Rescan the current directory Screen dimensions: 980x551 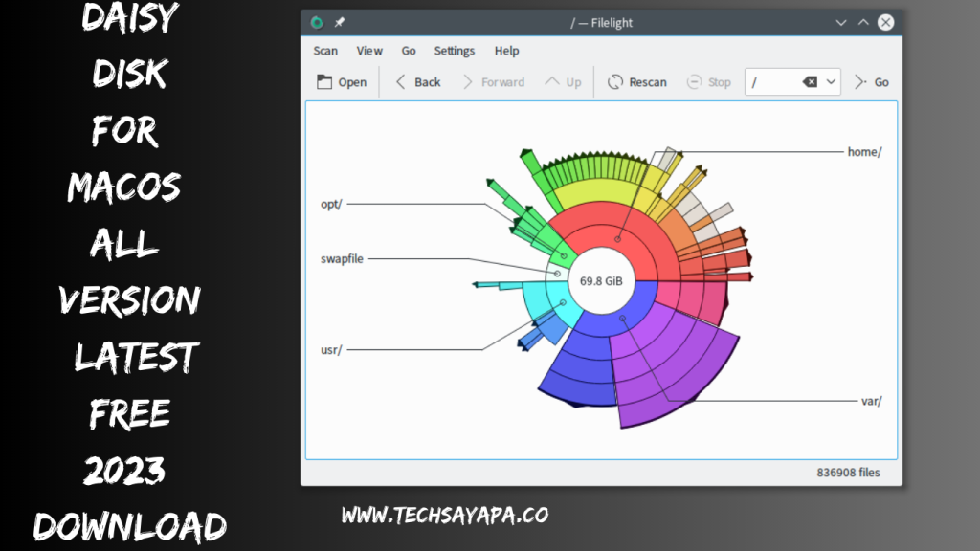coord(636,82)
